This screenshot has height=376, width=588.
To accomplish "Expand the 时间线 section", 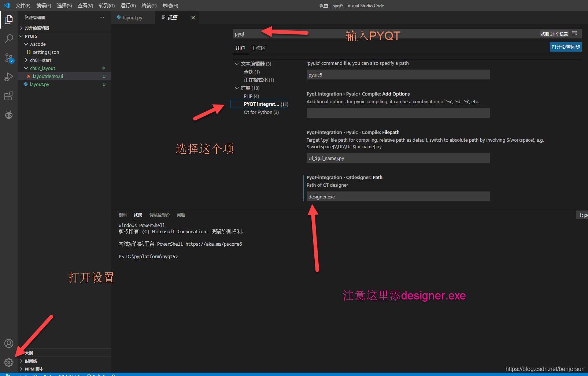I will pos(64,361).
